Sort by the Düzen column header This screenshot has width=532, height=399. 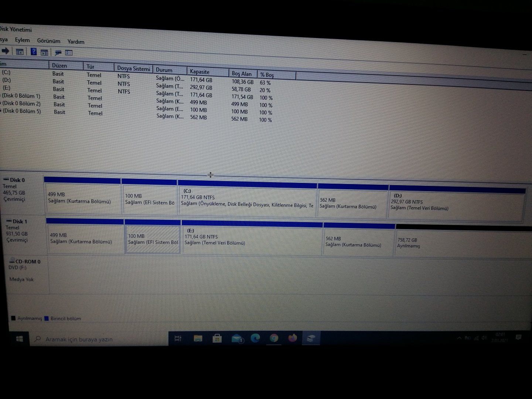tap(66, 65)
